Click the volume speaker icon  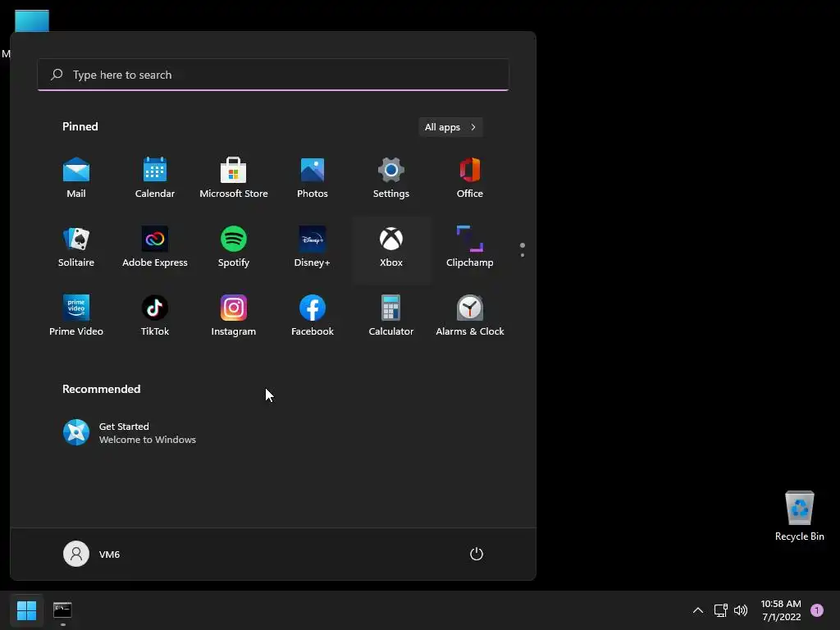741,610
